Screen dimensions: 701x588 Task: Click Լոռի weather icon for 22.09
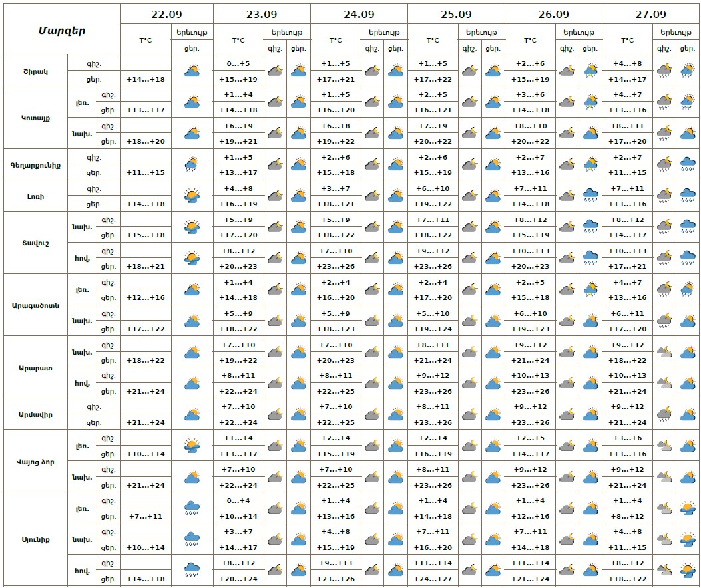(192, 196)
